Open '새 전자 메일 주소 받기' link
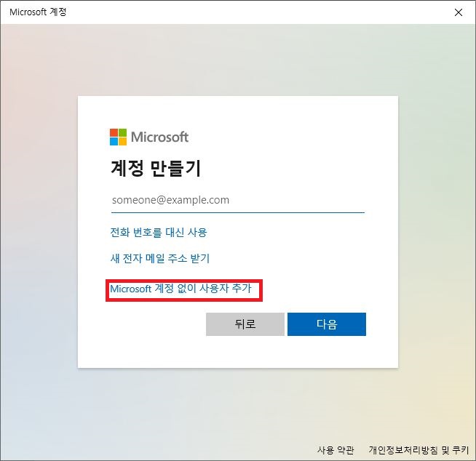 [160, 258]
